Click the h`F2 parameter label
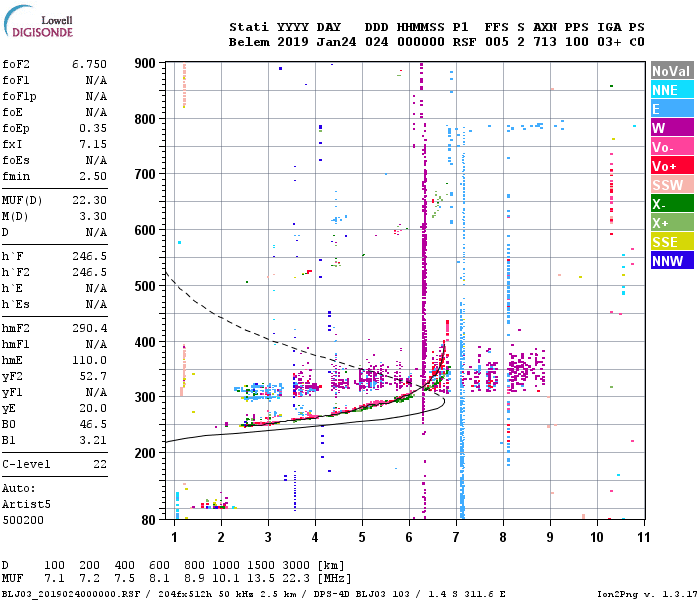This screenshot has height=600, width=700. [x=16, y=272]
